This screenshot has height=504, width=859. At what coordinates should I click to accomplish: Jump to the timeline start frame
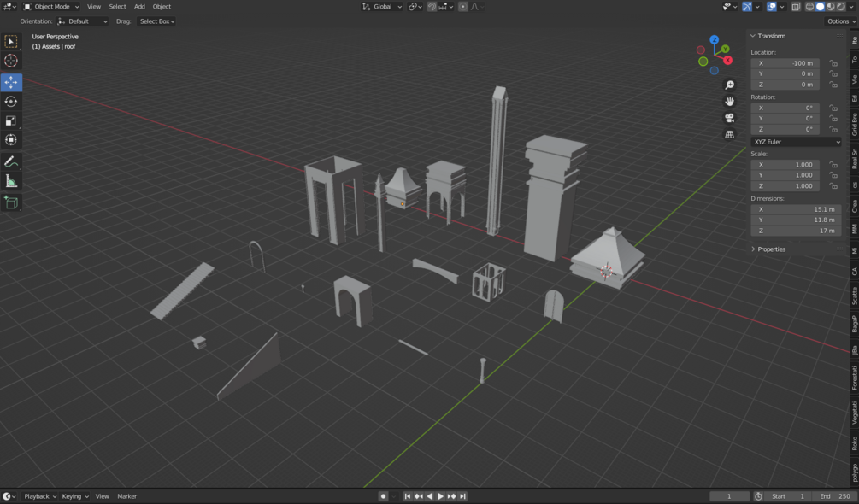click(x=407, y=496)
